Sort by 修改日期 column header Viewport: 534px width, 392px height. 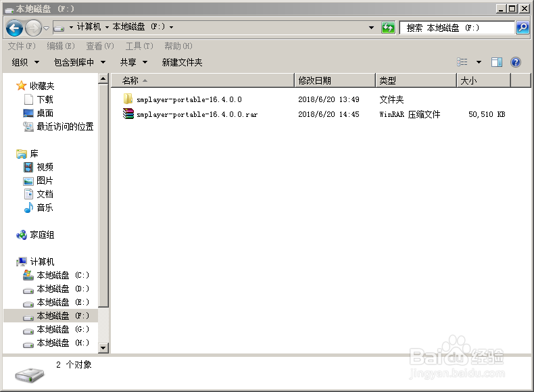pyautogui.click(x=335, y=80)
